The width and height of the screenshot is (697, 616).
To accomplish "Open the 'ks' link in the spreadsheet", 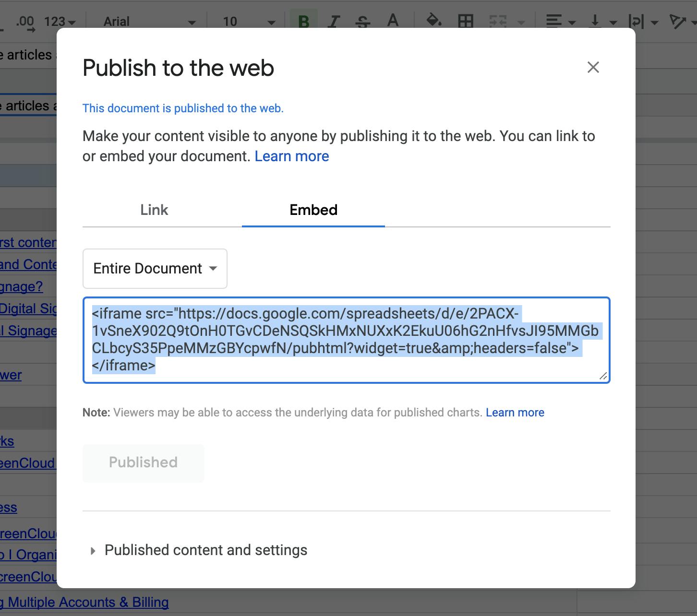I will click(7, 441).
